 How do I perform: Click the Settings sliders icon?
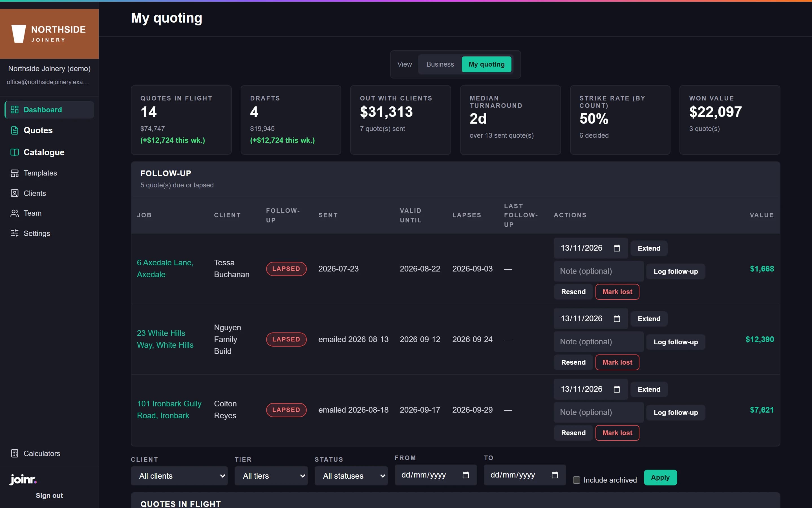pos(14,233)
